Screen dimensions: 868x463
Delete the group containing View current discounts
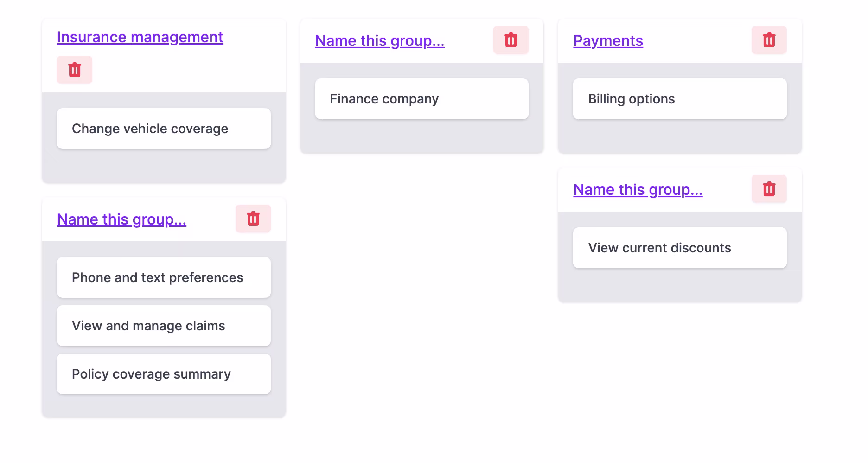click(769, 189)
